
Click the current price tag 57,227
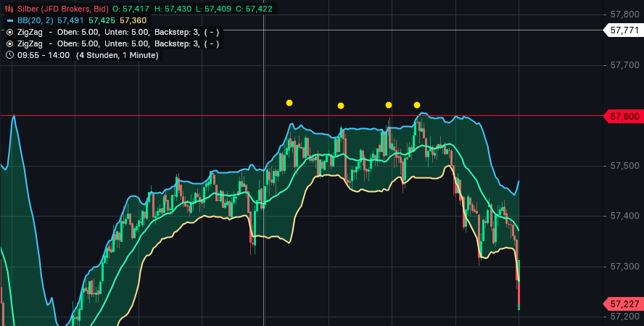click(x=624, y=304)
